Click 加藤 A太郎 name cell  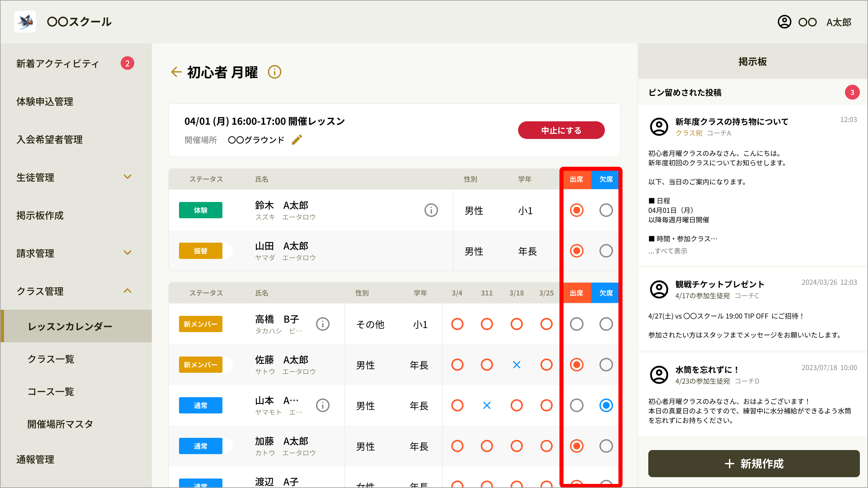click(x=285, y=446)
